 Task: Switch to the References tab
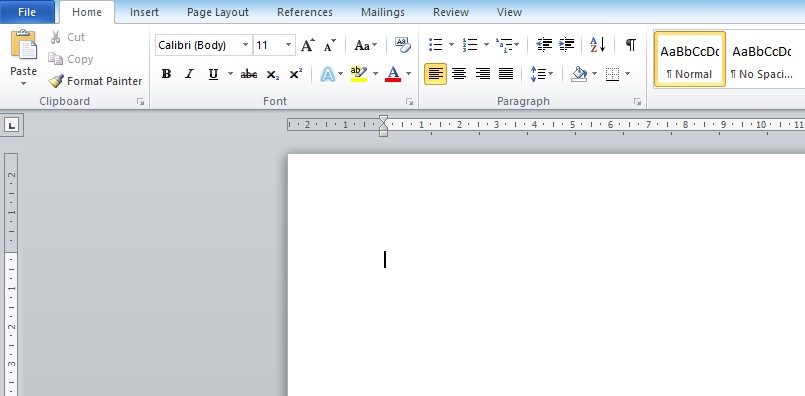click(x=305, y=12)
